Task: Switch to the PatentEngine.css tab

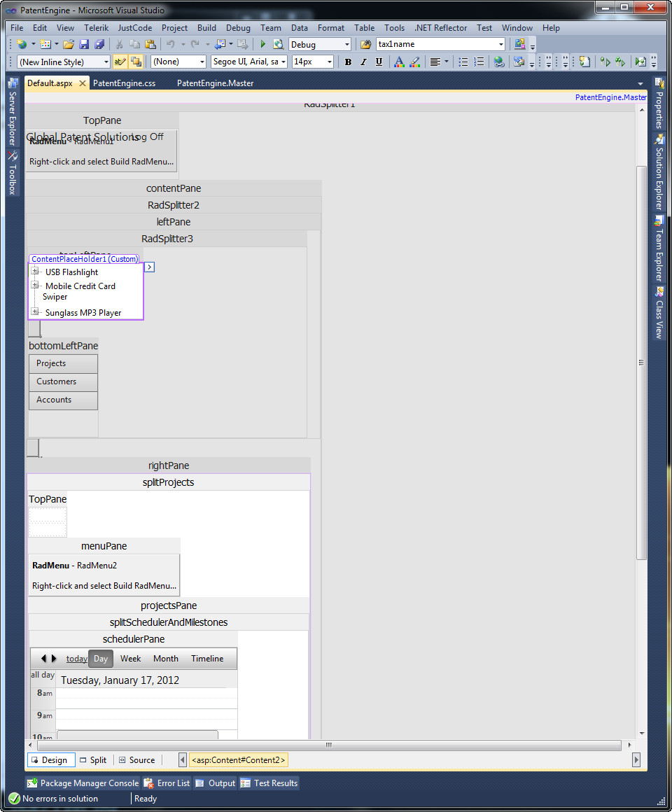Action: coord(125,83)
